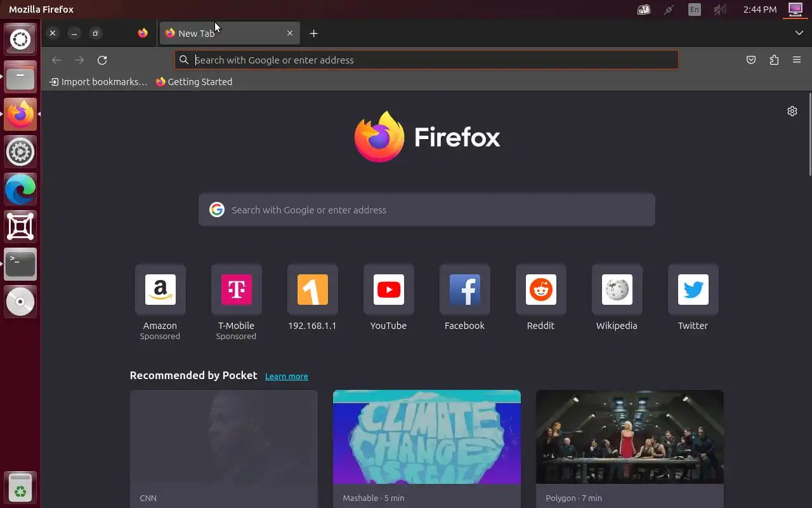
Task: Open the CNN Pocket story card
Action: tap(223, 449)
